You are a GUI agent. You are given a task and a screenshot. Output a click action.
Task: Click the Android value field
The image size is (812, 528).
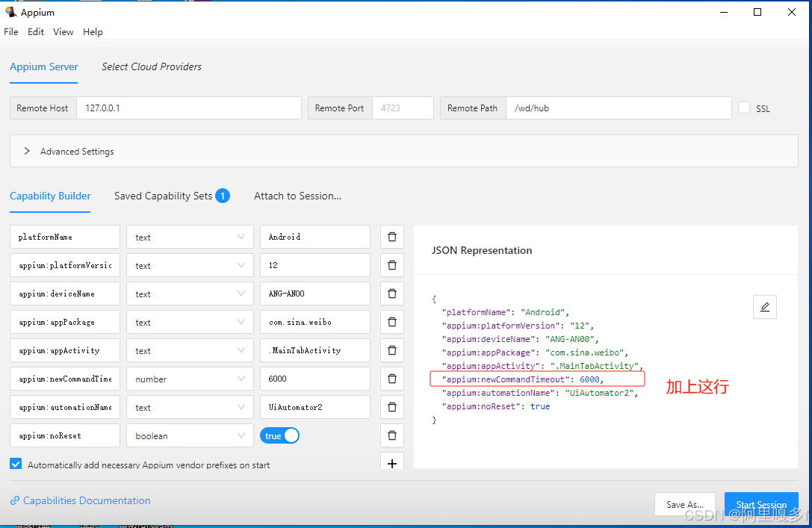(x=315, y=237)
